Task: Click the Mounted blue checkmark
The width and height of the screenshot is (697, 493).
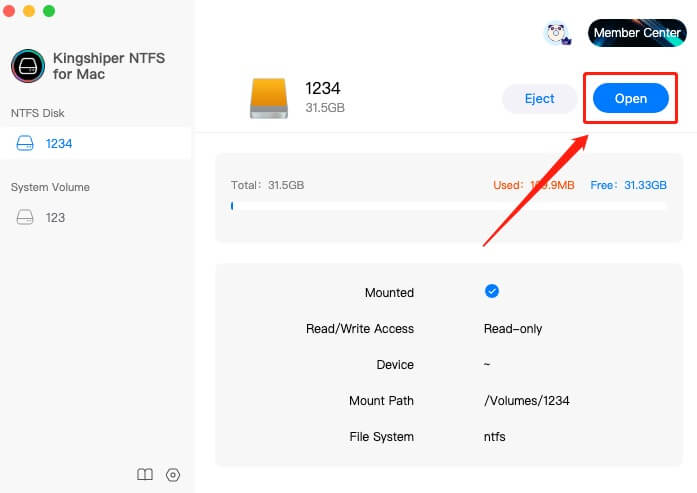Action: coord(492,291)
